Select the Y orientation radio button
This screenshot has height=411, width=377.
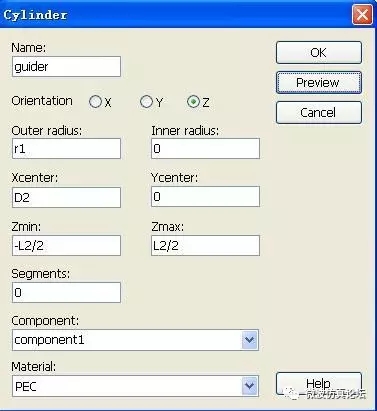click(x=146, y=102)
